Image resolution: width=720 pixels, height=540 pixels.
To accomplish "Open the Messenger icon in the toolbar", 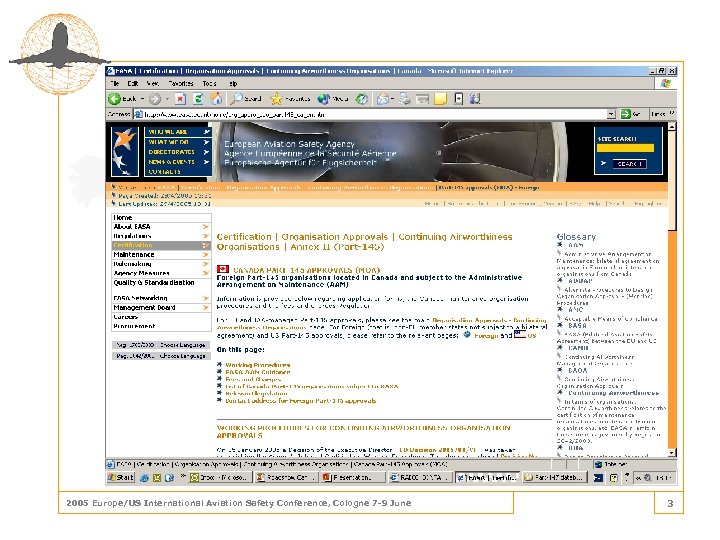I will point(475,99).
